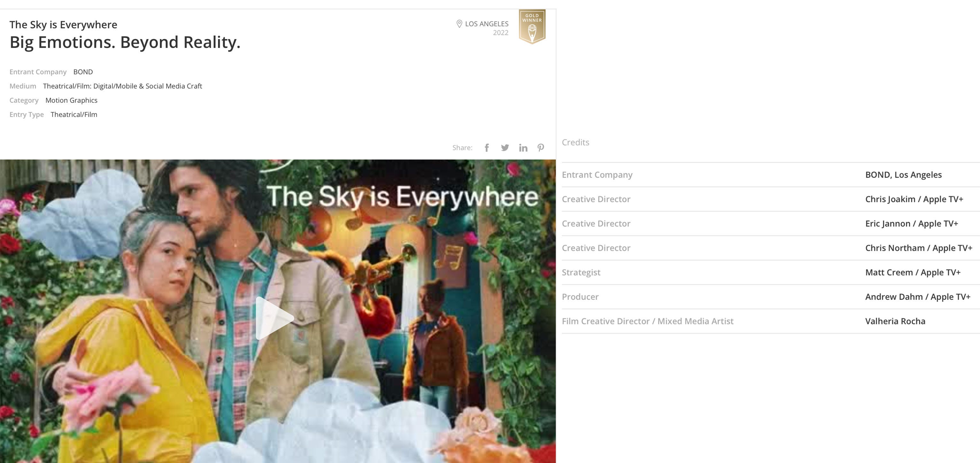Share entry on Twitter
The width and height of the screenshot is (980, 463).
505,148
